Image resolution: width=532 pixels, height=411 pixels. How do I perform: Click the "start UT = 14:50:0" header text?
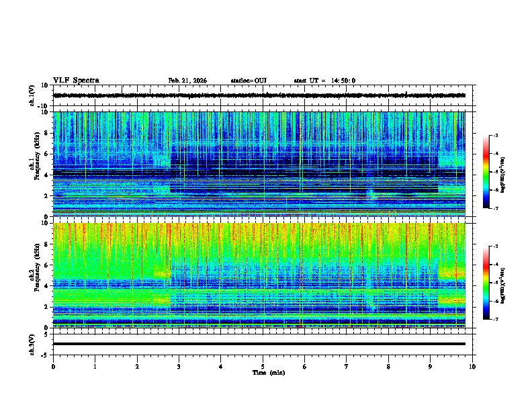click(324, 81)
